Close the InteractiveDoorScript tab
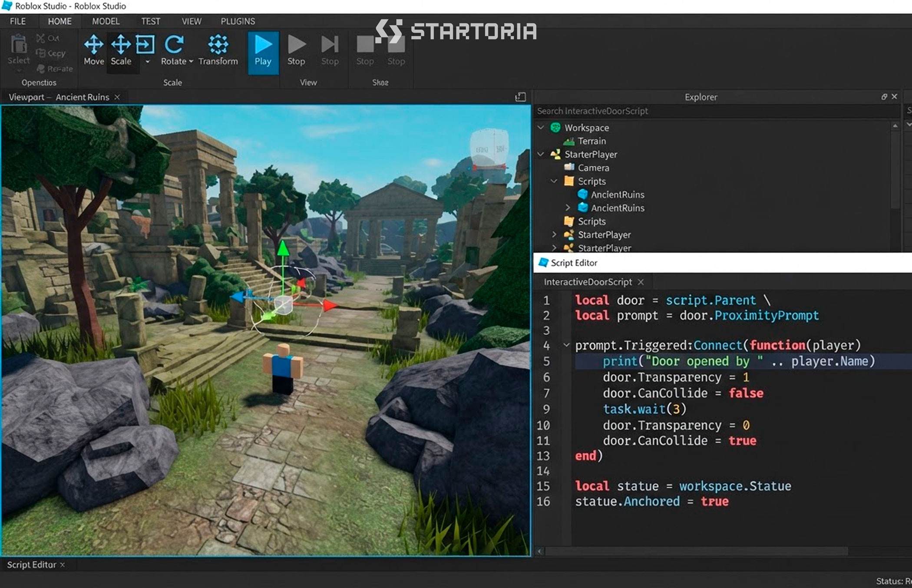Screen dimensions: 912x588 [641, 282]
